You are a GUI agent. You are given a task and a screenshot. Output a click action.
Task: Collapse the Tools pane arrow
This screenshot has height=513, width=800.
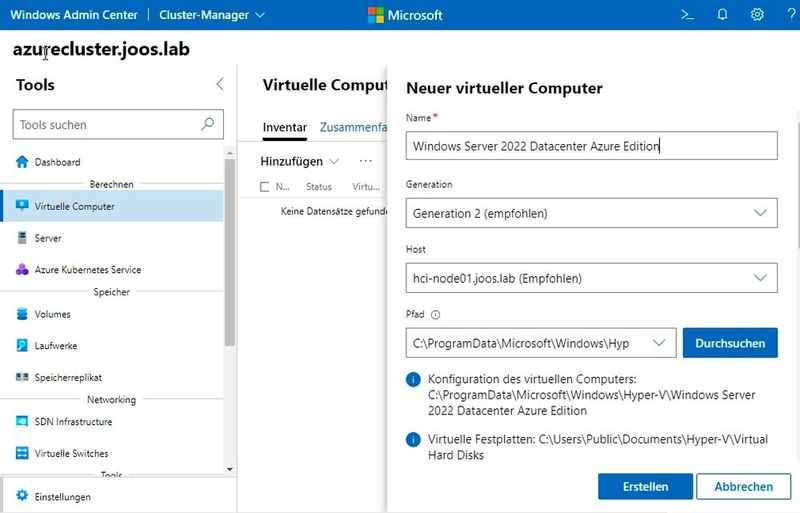(220, 84)
